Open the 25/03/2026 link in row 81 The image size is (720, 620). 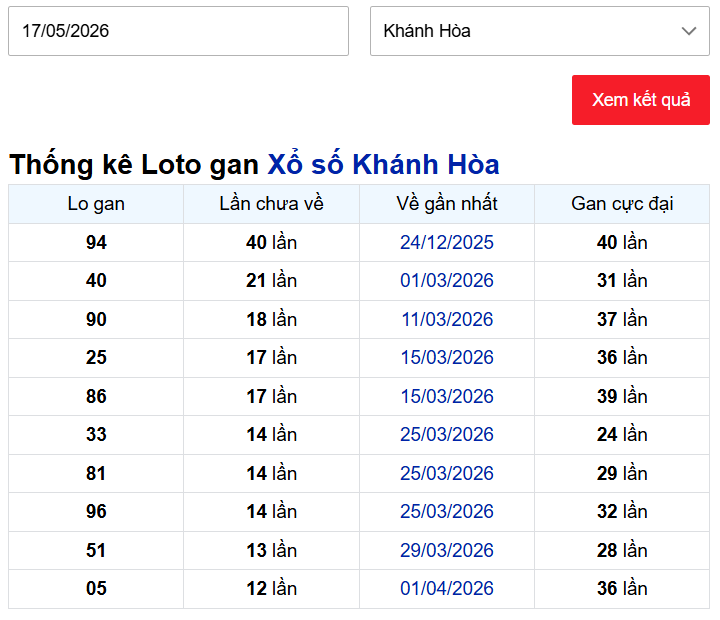click(447, 473)
